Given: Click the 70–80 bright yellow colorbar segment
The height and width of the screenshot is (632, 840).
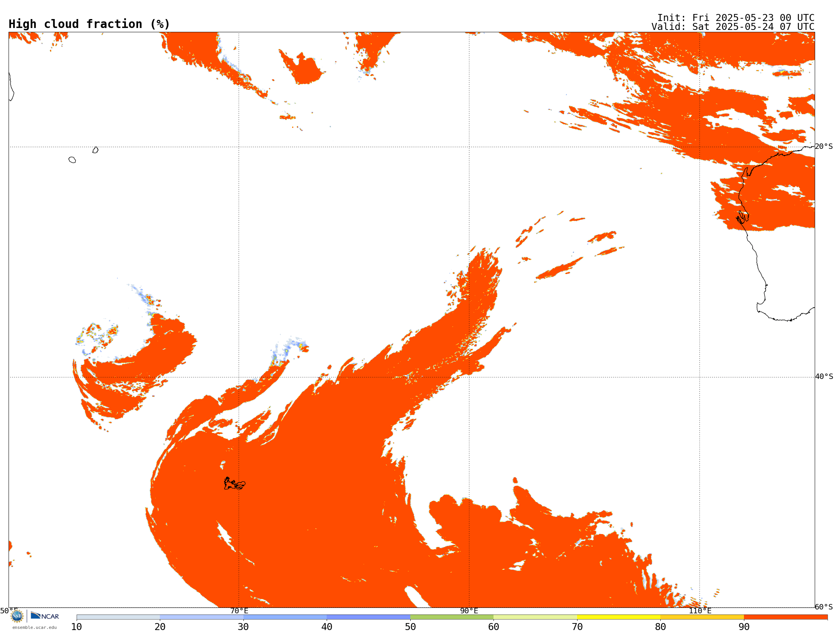Looking at the screenshot, I should 619,617.
